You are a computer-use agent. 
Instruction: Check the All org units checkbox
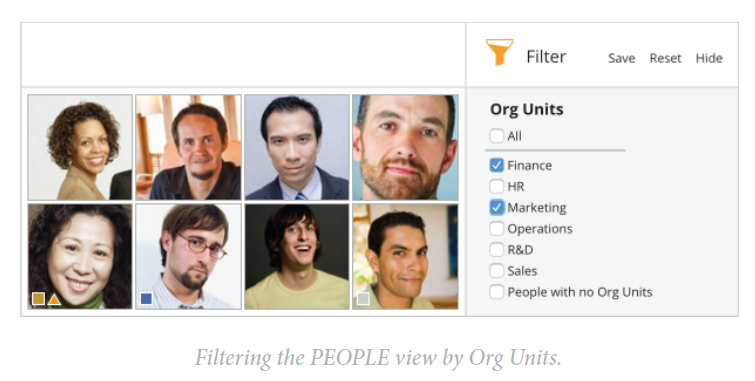[x=496, y=136]
